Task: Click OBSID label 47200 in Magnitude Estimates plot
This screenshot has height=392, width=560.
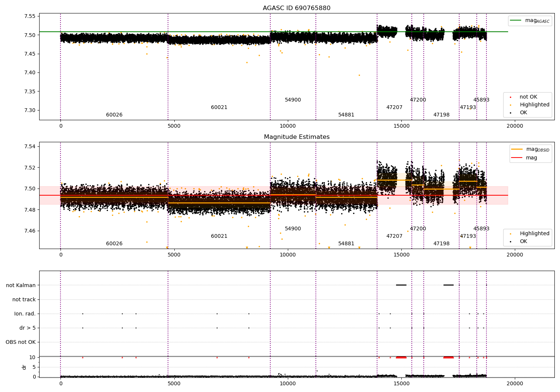Action: tap(418, 229)
